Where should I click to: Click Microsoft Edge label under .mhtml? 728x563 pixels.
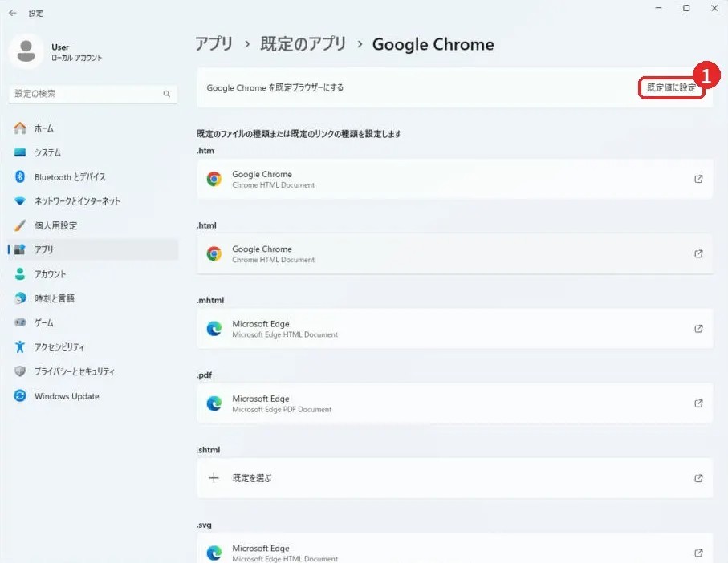pos(261,324)
